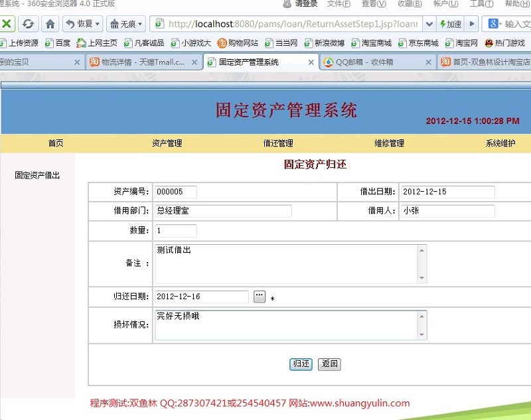Close the tab ending with 到的宝贝
This screenshot has height=420, width=531.
pyautogui.click(x=77, y=62)
